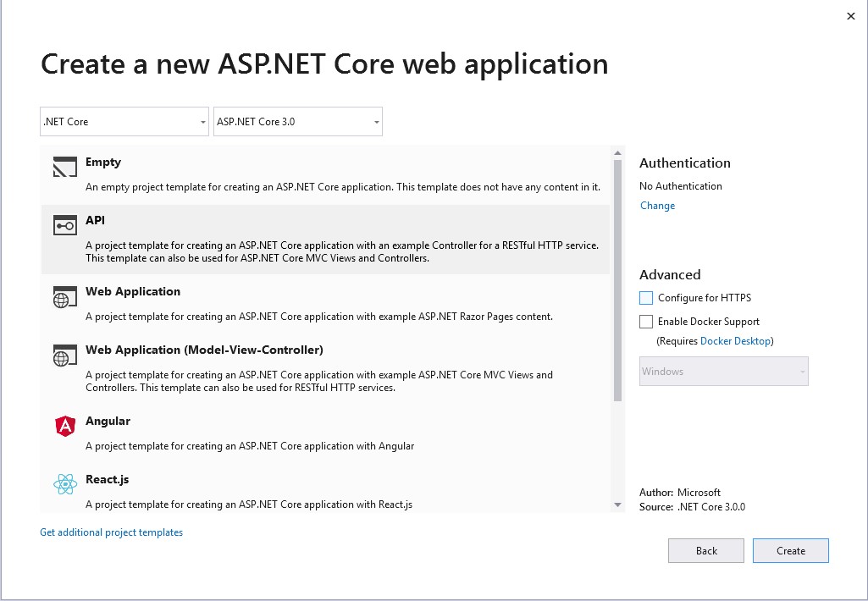The image size is (868, 601).
Task: Select the React.js template title
Action: click(x=108, y=480)
